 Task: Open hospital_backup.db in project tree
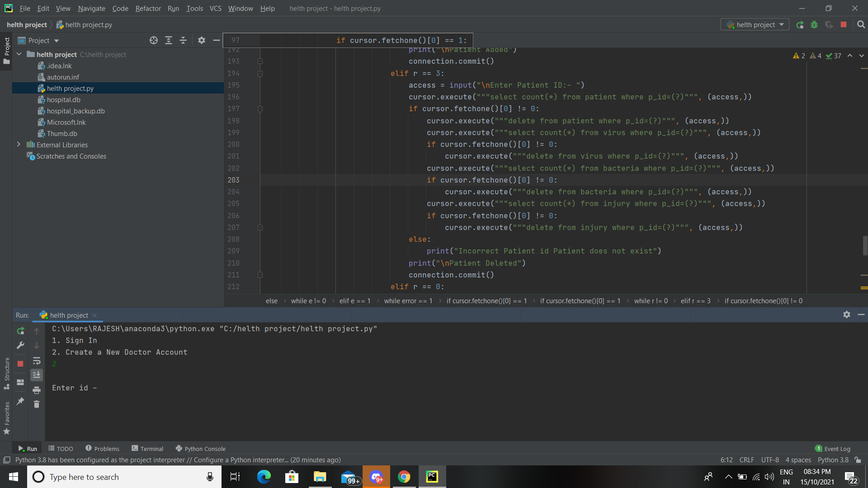pyautogui.click(x=75, y=111)
